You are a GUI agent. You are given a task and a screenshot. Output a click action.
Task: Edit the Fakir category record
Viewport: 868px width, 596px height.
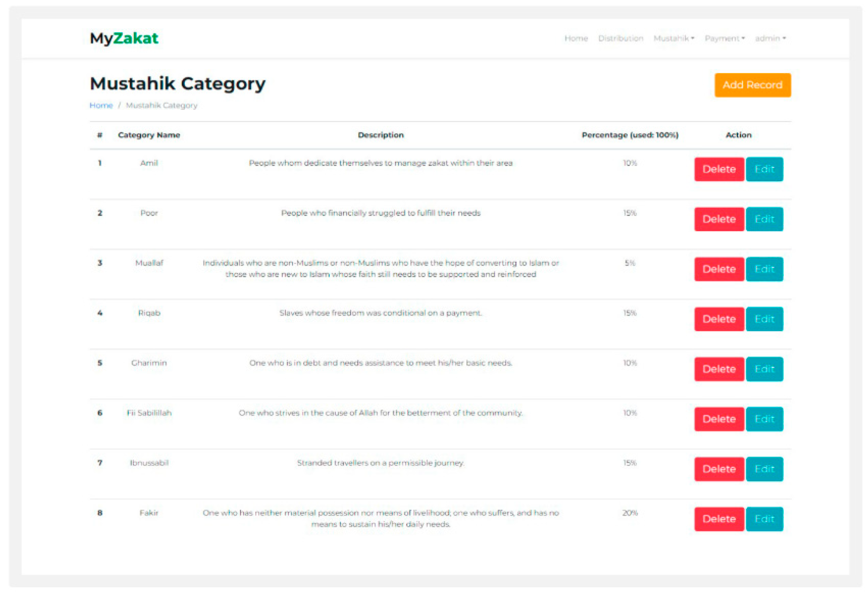(x=765, y=519)
